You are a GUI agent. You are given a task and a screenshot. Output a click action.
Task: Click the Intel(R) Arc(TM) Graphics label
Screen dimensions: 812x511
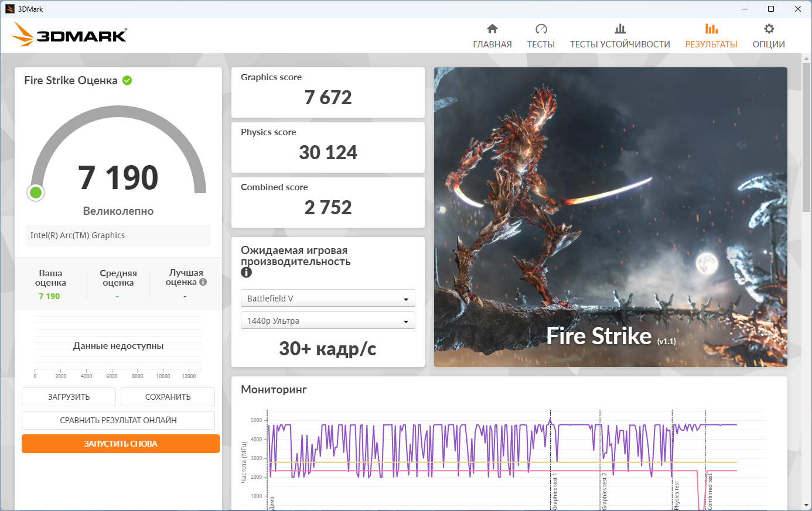point(77,235)
